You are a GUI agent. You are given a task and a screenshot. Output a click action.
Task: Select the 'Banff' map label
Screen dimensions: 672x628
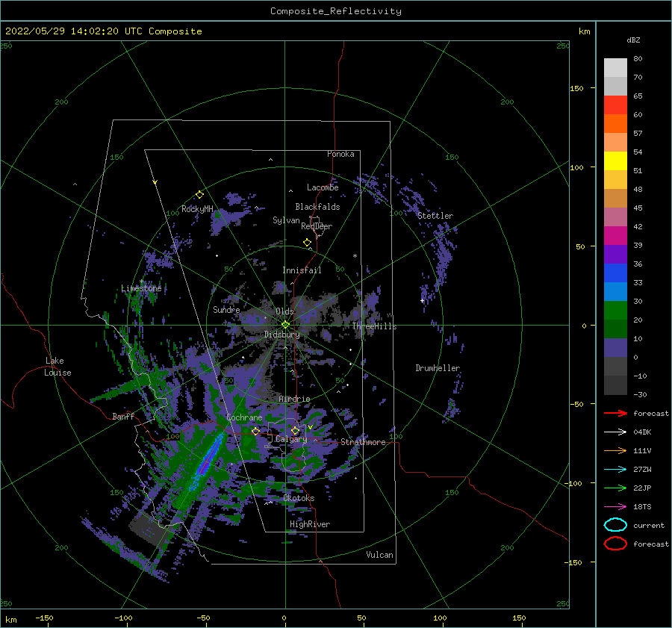click(x=123, y=416)
